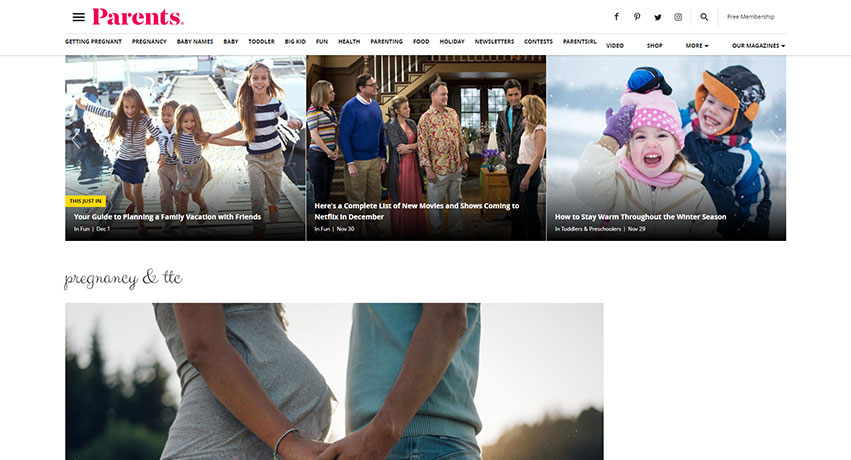
Task: Read the Netflix December list article
Action: 416,210
